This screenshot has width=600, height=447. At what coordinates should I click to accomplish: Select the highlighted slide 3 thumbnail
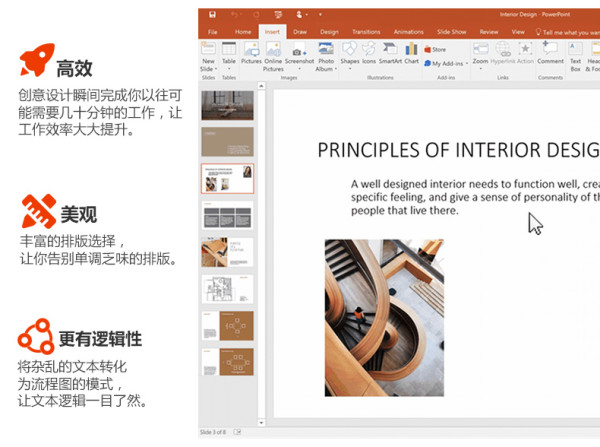pos(227,178)
